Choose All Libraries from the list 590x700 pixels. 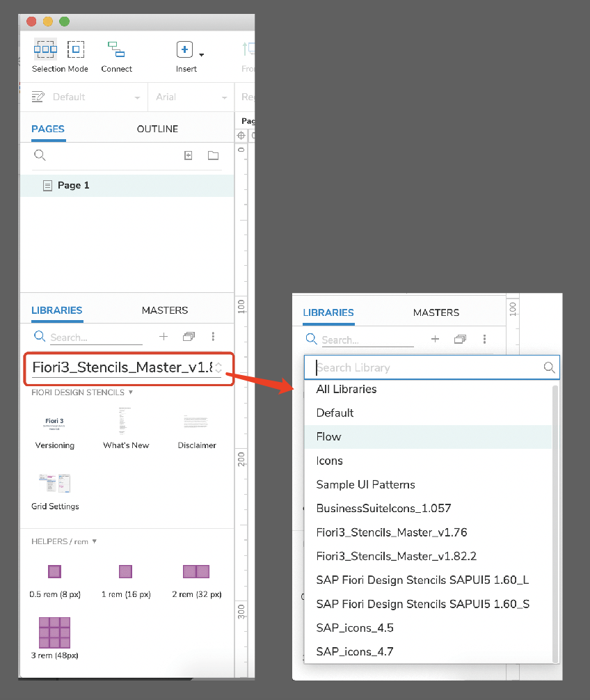[428, 389]
